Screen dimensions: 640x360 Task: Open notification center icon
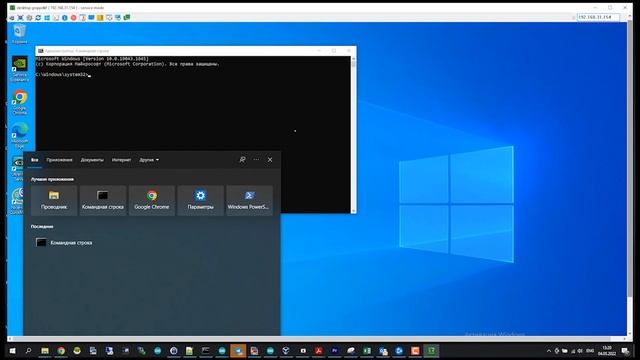coord(625,351)
